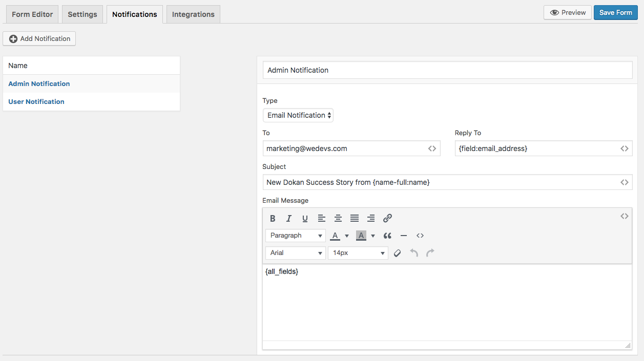644x361 pixels.
Task: Click the Subject input field
Action: pos(447,182)
